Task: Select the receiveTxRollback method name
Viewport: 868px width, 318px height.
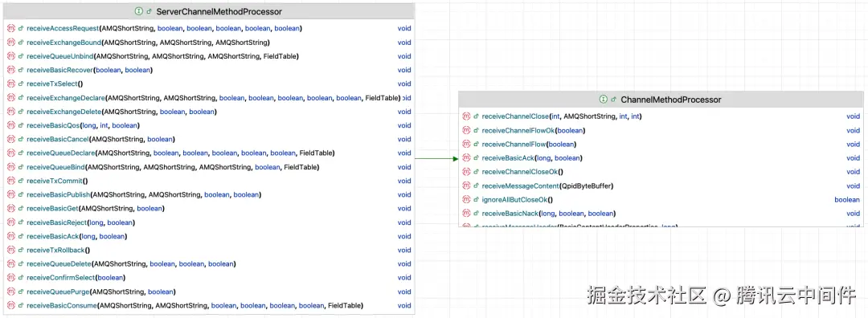Action: (x=55, y=250)
